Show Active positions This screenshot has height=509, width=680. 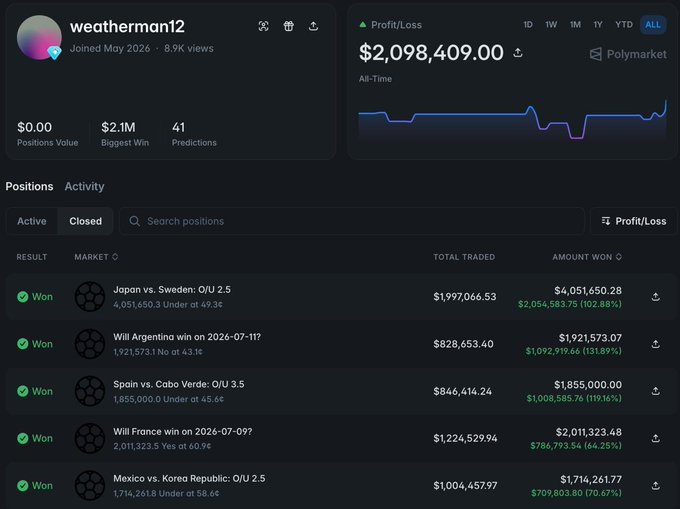(x=32, y=221)
